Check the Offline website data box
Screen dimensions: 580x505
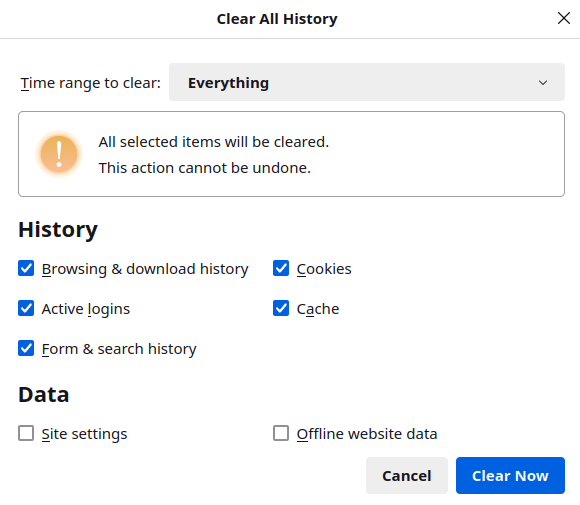[x=281, y=433]
